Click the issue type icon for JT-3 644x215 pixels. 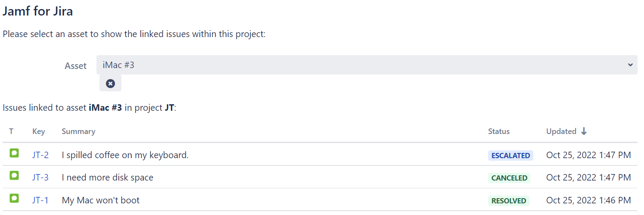tap(14, 175)
